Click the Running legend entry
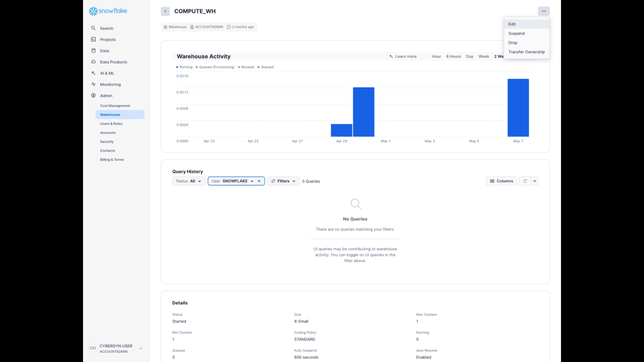Image resolution: width=644 pixels, height=362 pixels. [x=185, y=67]
